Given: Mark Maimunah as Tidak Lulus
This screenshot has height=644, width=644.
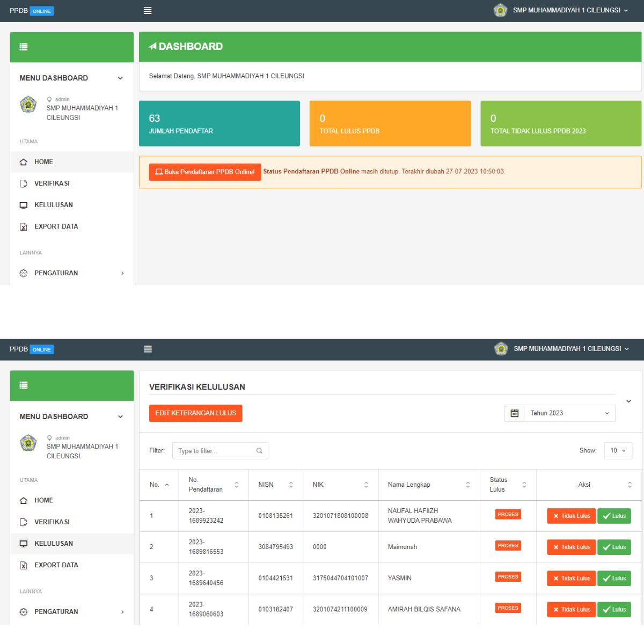Looking at the screenshot, I should 572,547.
